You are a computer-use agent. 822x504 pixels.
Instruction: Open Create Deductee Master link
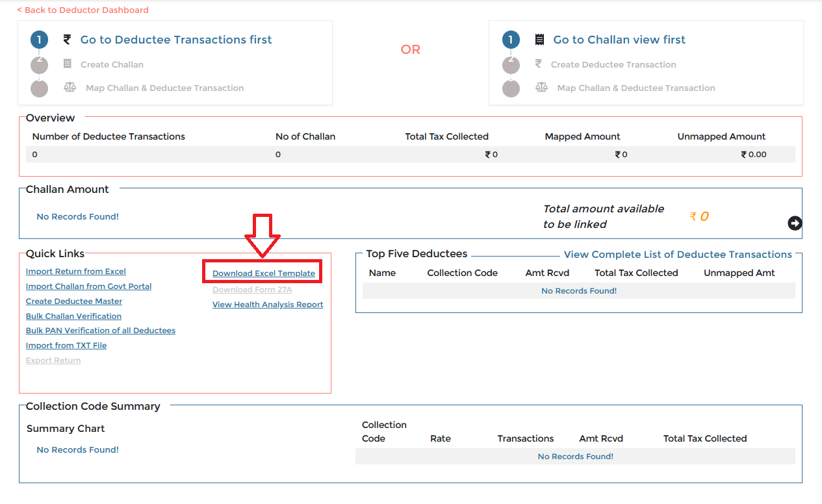(74, 301)
